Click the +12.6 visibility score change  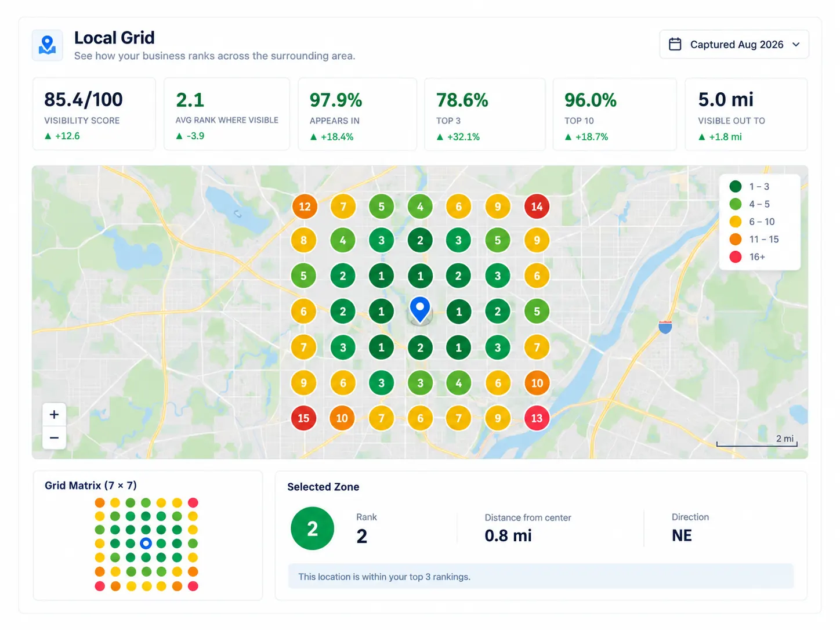[62, 136]
